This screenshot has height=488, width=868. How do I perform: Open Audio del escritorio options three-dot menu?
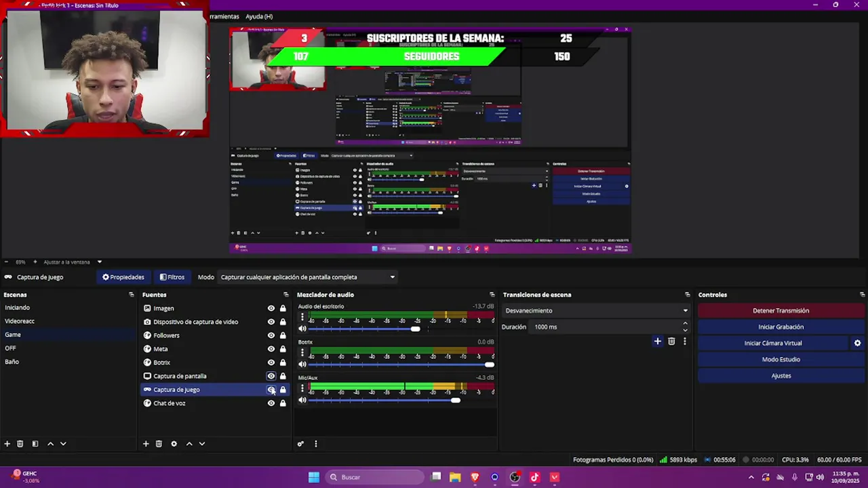(302, 318)
